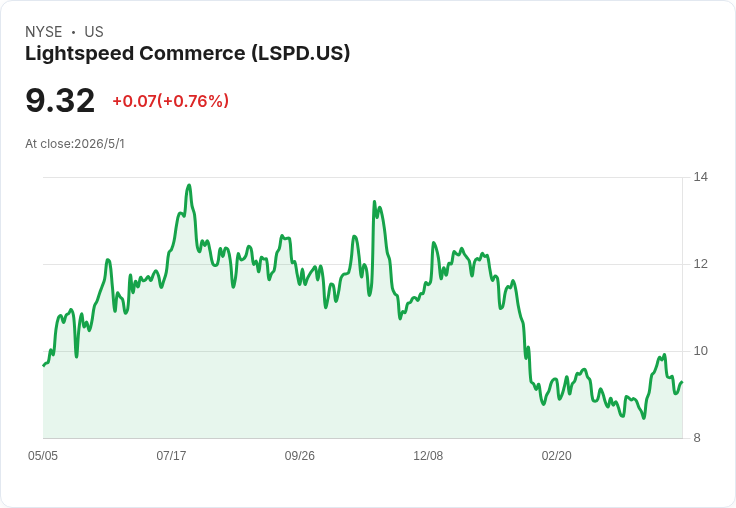Click the lowest dip after 02/20

coord(644,417)
